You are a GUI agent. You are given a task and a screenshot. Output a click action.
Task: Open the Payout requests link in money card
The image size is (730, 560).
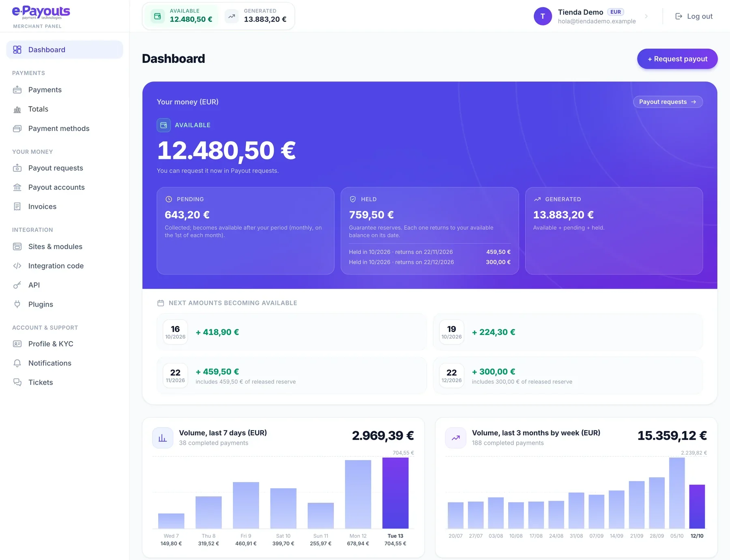(668, 102)
